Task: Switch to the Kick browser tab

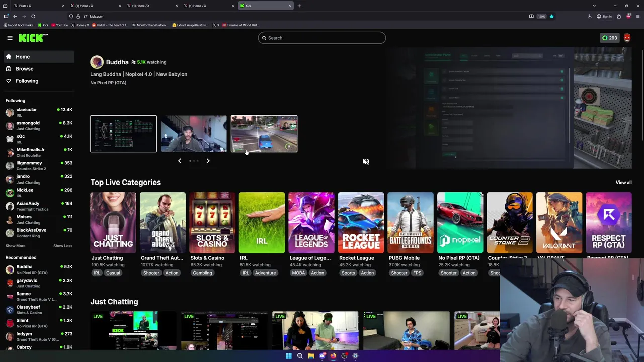Action: [x=266, y=6]
